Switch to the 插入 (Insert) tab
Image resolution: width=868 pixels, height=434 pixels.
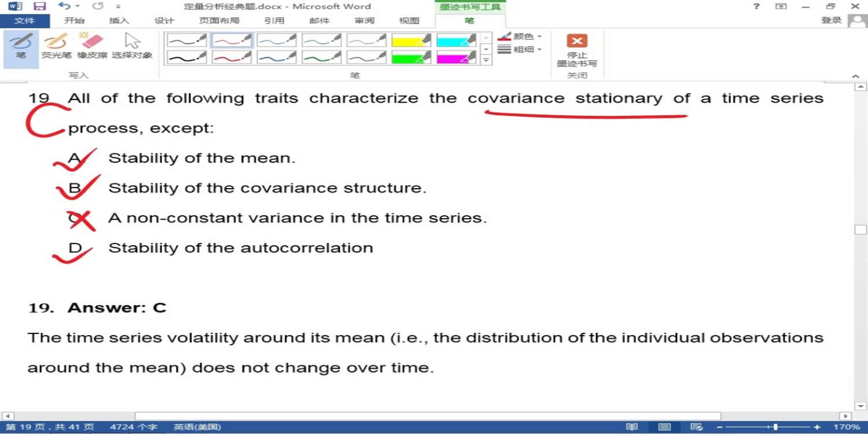[x=119, y=21]
